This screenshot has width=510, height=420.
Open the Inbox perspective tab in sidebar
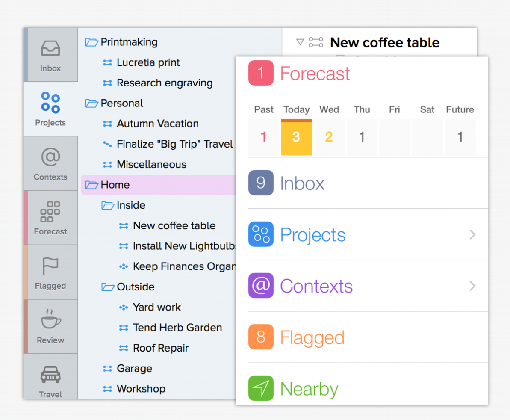pos(50,56)
